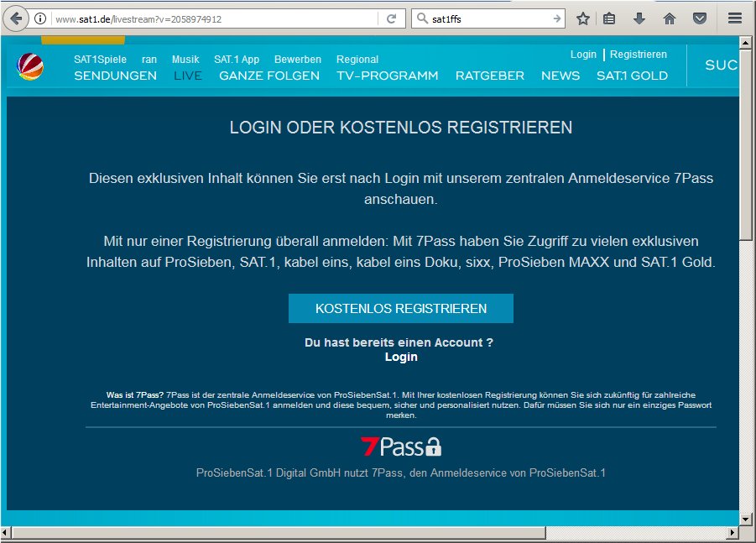This screenshot has height=543, width=756.
Task: Submit search with the go arrow
Action: tap(557, 18)
